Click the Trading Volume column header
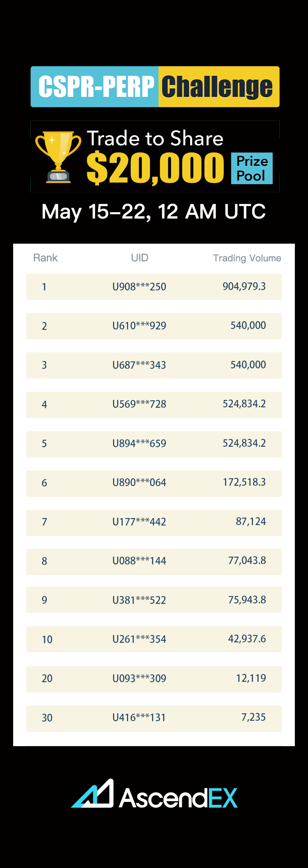Viewport: 308px width, 868px height. pos(247,258)
